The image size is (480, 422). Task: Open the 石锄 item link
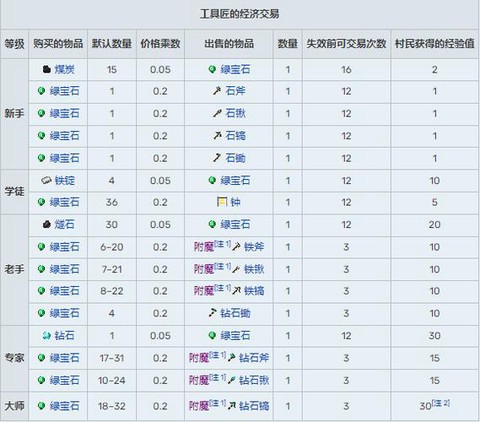[235, 158]
